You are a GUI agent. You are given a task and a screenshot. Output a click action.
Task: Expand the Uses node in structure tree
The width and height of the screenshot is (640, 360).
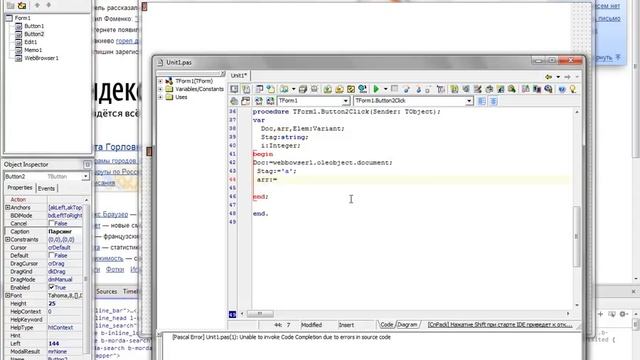(160, 97)
